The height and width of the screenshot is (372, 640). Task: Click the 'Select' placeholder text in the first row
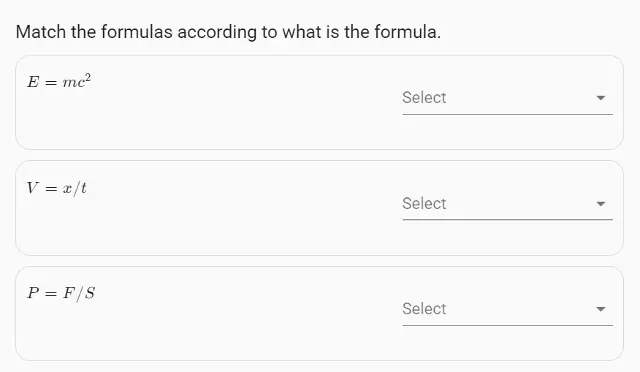[x=424, y=98]
